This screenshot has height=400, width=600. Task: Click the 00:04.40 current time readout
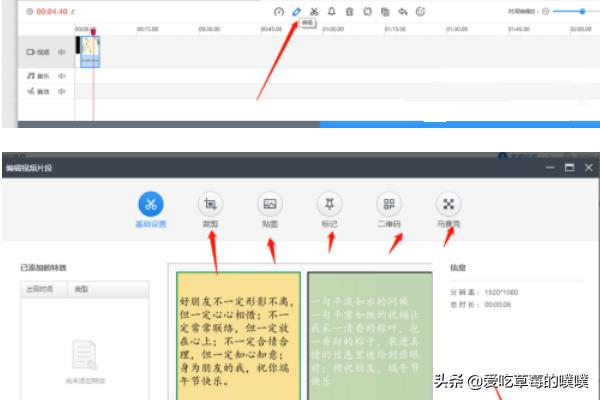(x=52, y=12)
